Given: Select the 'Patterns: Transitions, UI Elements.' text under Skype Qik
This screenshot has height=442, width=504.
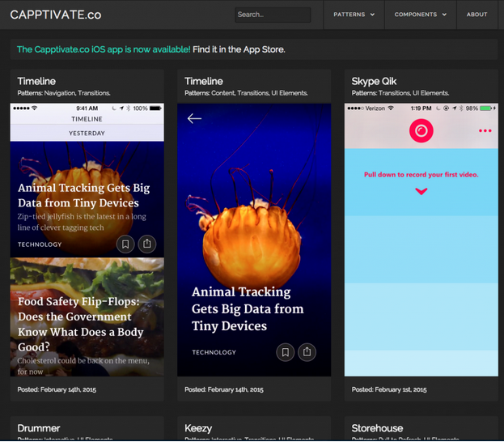Looking at the screenshot, I should [x=400, y=93].
